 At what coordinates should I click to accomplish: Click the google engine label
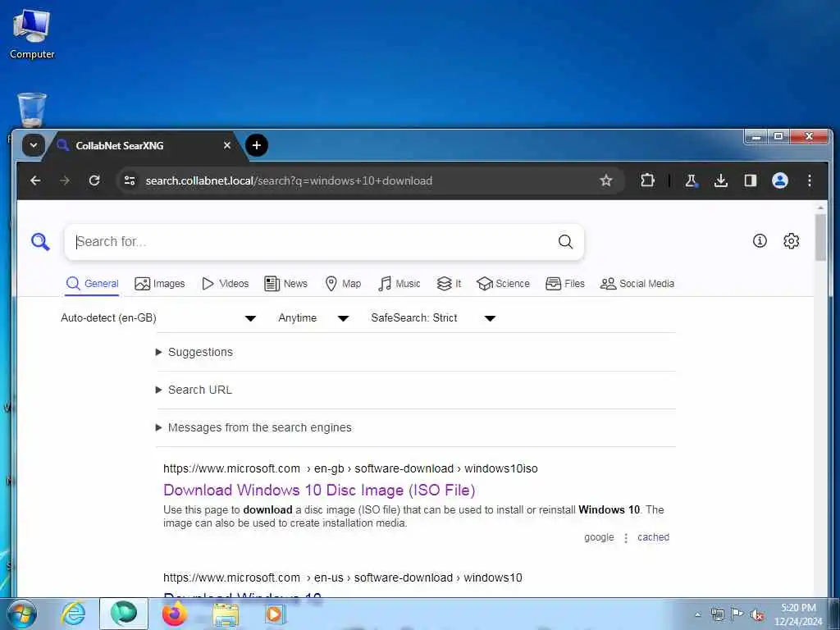coord(599,536)
